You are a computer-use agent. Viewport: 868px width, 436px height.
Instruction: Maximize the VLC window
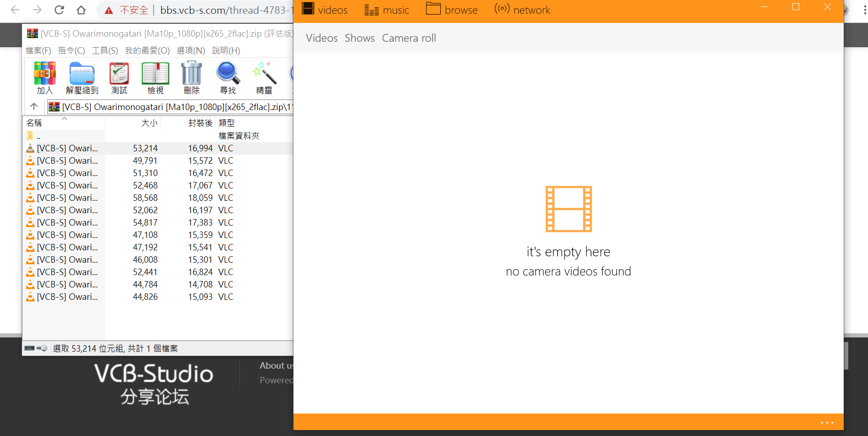796,7
